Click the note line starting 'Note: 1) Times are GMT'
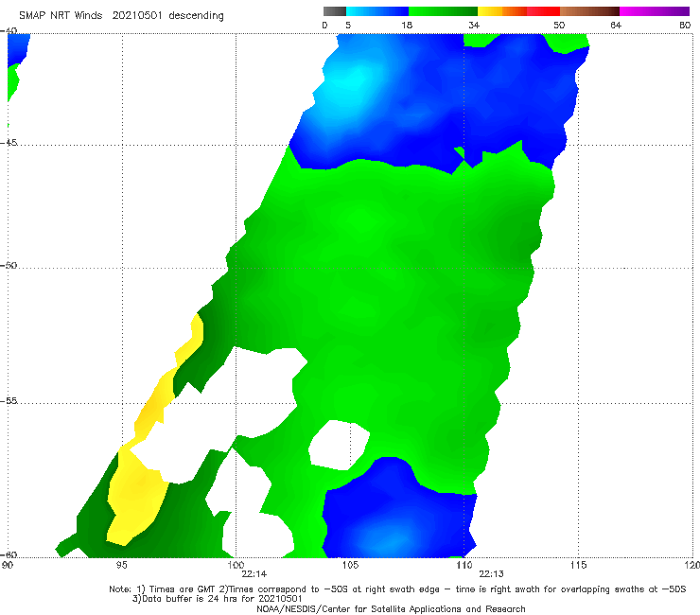700x615 pixels. 397,589
